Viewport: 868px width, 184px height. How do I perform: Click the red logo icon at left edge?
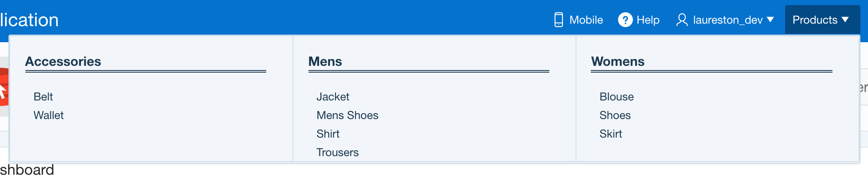click(x=4, y=87)
